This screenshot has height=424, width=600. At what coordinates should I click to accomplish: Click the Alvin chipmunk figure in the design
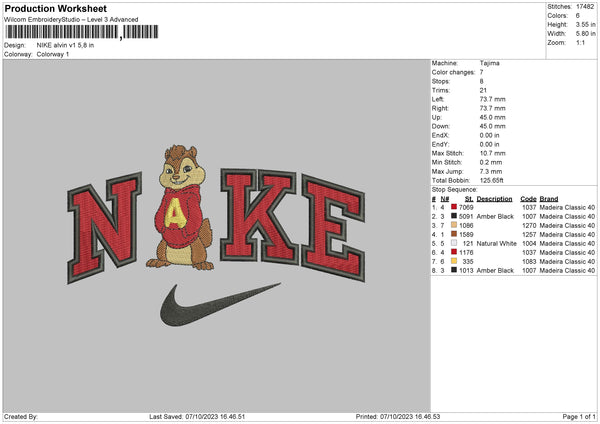coord(180,207)
